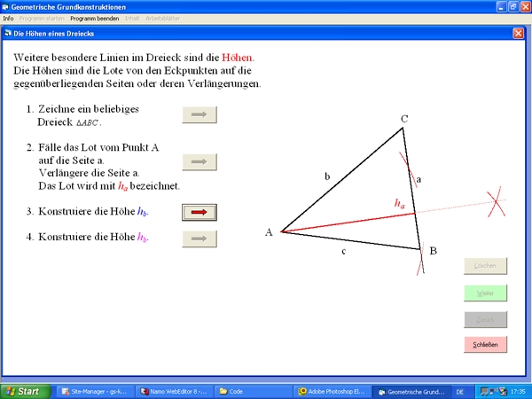Image resolution: width=532 pixels, height=399 pixels.
Task: Open the Windows Start menu
Action: pos(24,391)
